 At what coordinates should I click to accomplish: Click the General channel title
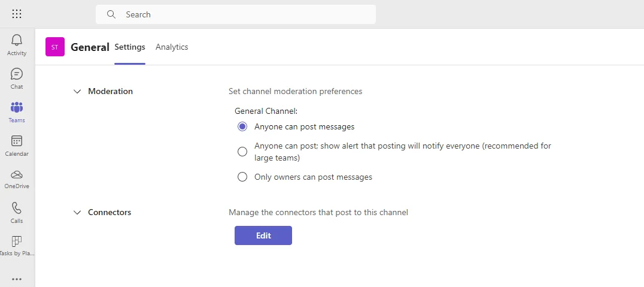pos(90,47)
